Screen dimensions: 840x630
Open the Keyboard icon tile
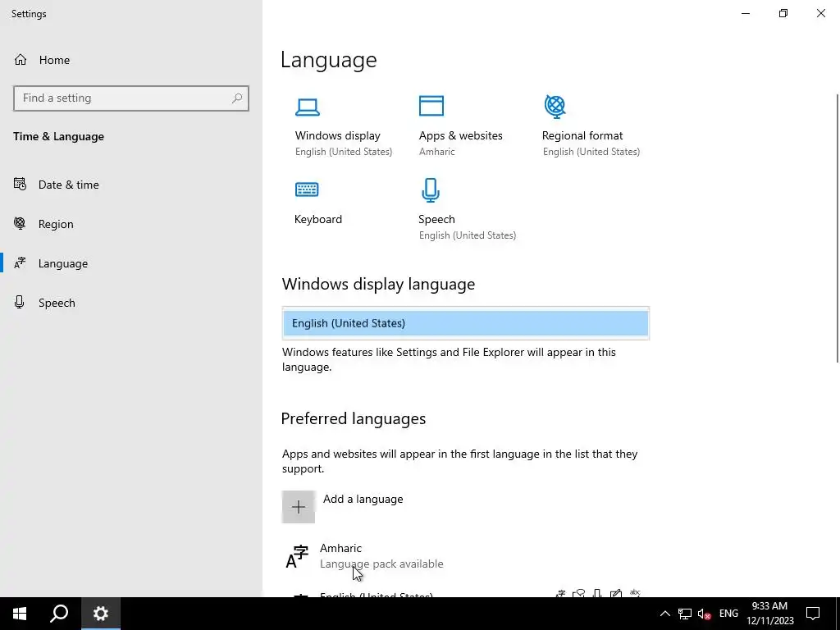[x=307, y=189]
